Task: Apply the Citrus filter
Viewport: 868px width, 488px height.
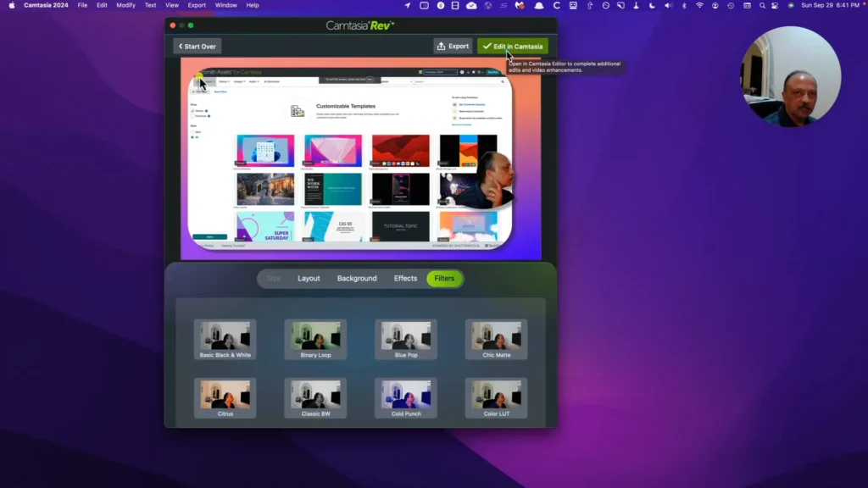Action: point(225,398)
